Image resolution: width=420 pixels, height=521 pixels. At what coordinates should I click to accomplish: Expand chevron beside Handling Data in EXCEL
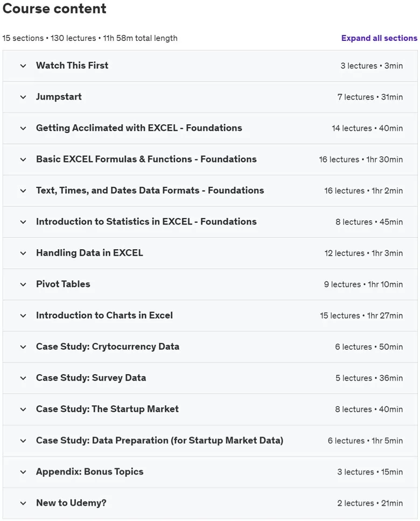pyautogui.click(x=23, y=253)
